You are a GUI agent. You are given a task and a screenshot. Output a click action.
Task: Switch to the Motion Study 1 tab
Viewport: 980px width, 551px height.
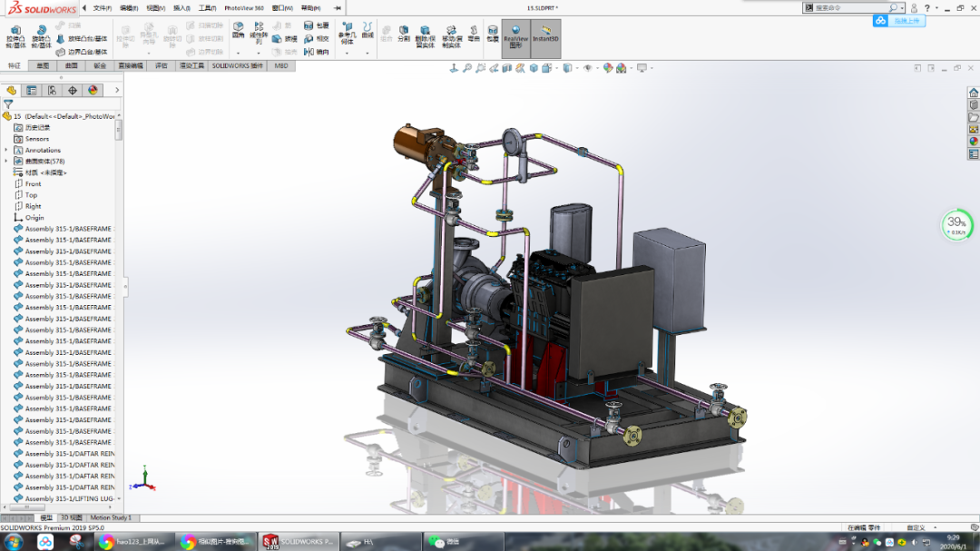point(110,517)
